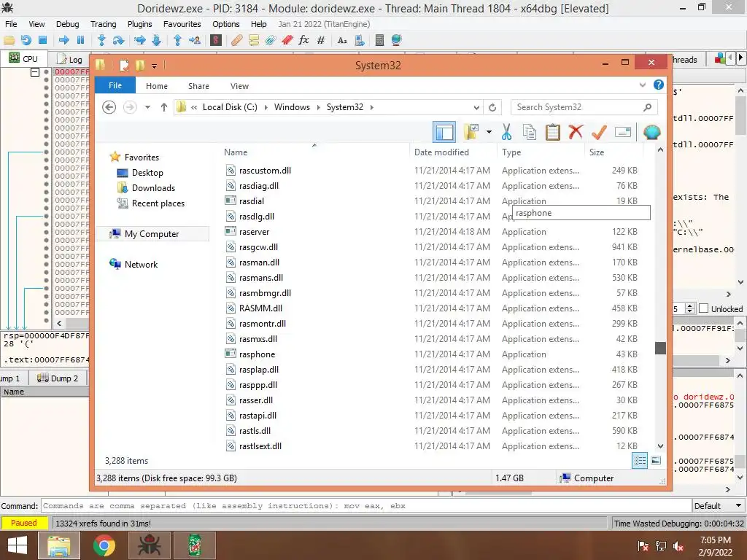
Task: Switch to the Log tab in x64dbg
Action: [69, 60]
